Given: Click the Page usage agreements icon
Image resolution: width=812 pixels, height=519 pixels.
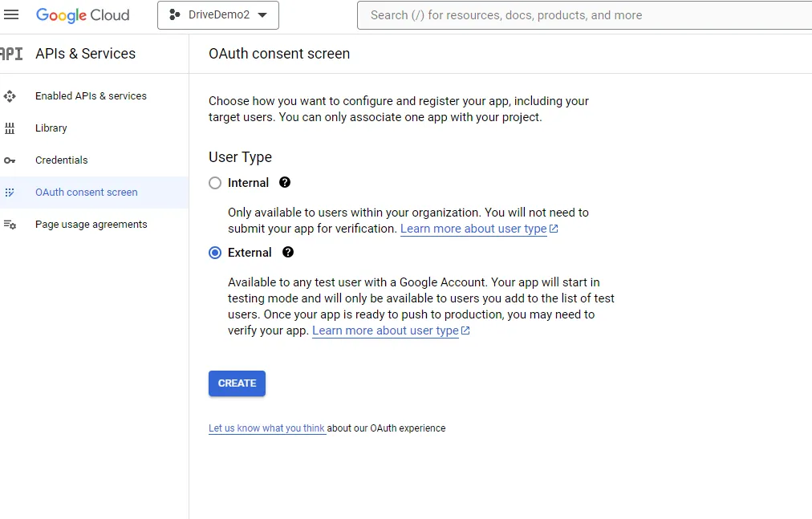Looking at the screenshot, I should [10, 225].
